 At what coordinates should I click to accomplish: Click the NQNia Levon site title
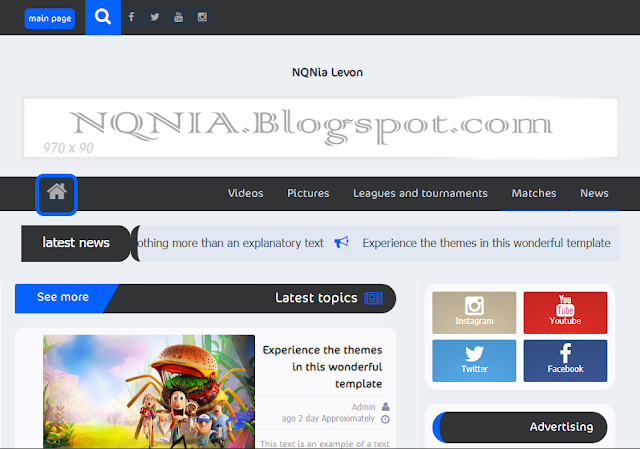[327, 73]
